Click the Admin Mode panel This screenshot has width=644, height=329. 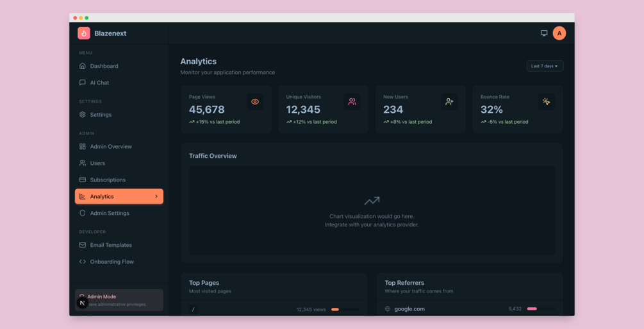[119, 300]
